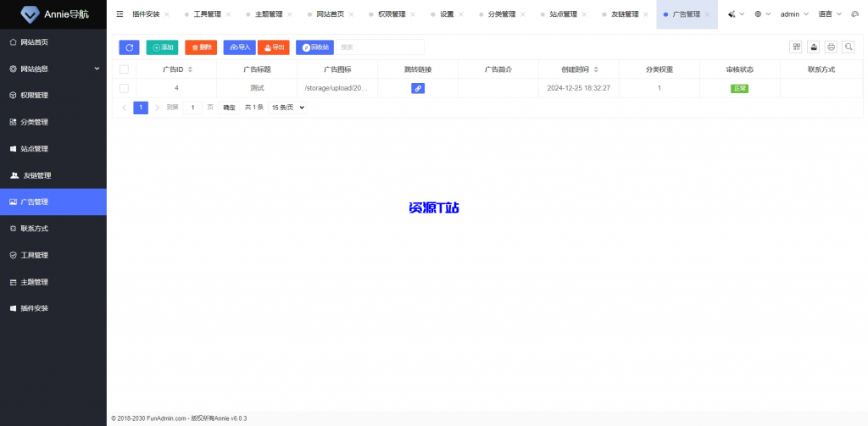This screenshot has width=868, height=426.
Task: Select page number 1 button
Action: tap(141, 108)
